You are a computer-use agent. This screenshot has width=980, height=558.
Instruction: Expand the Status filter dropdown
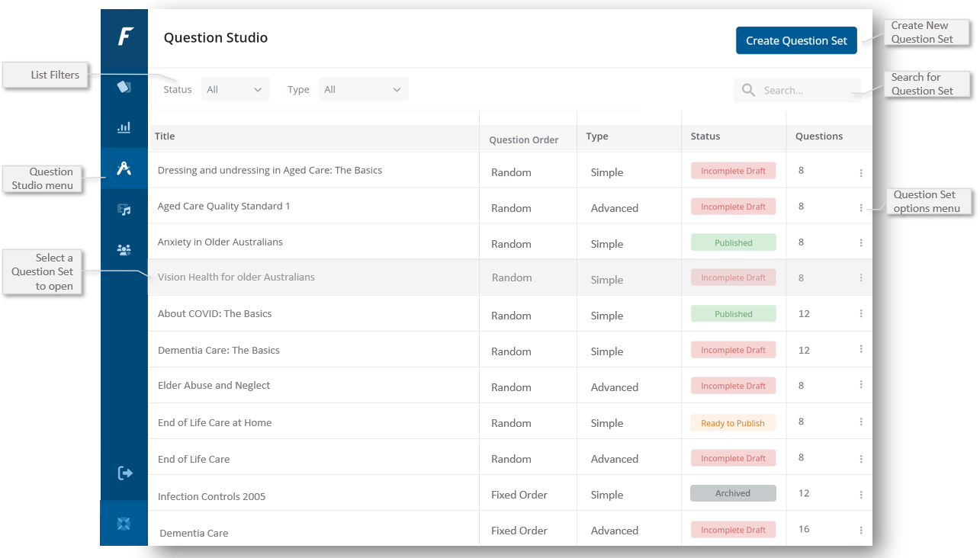click(x=235, y=90)
